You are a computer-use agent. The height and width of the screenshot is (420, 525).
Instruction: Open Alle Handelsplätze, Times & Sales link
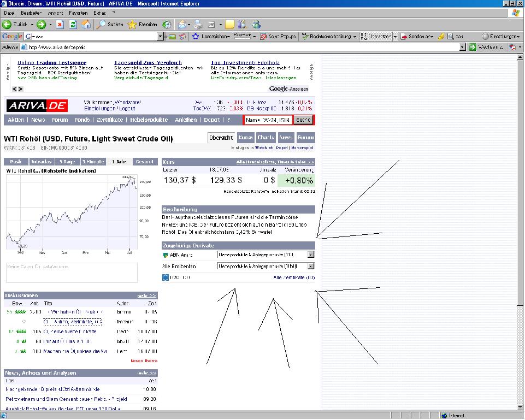275,162
